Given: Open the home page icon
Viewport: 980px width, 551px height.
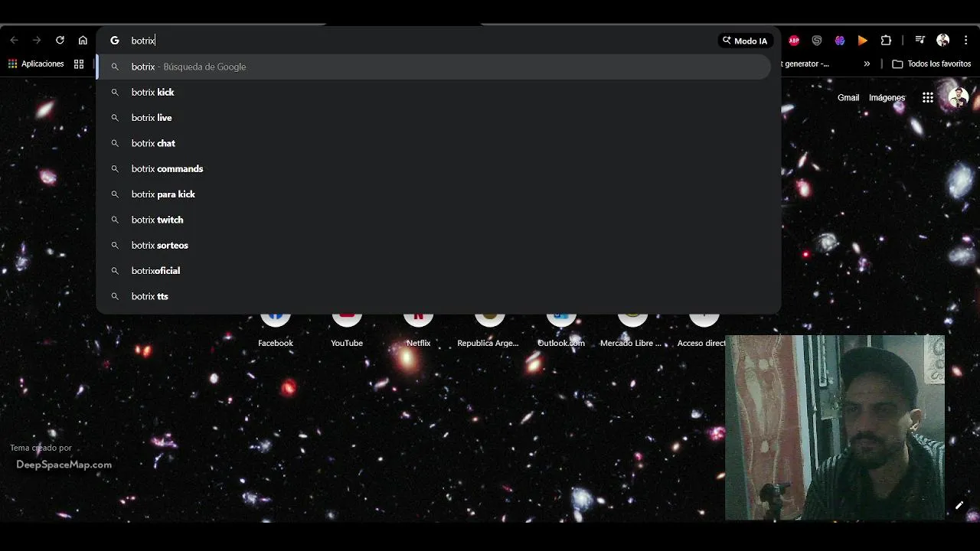Looking at the screenshot, I should pos(83,41).
